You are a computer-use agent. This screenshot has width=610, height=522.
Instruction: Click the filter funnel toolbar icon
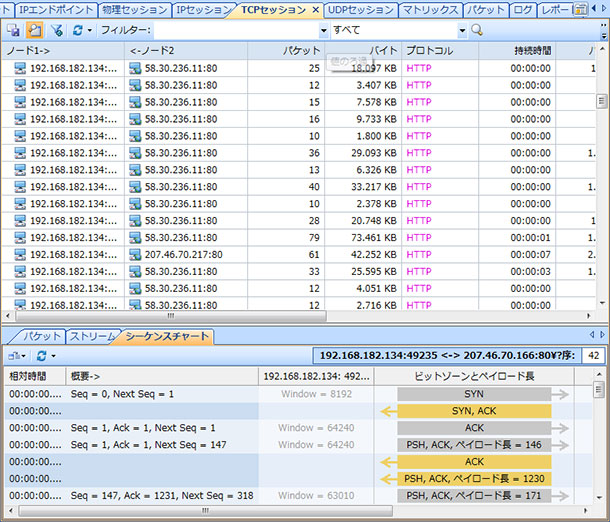[x=57, y=30]
